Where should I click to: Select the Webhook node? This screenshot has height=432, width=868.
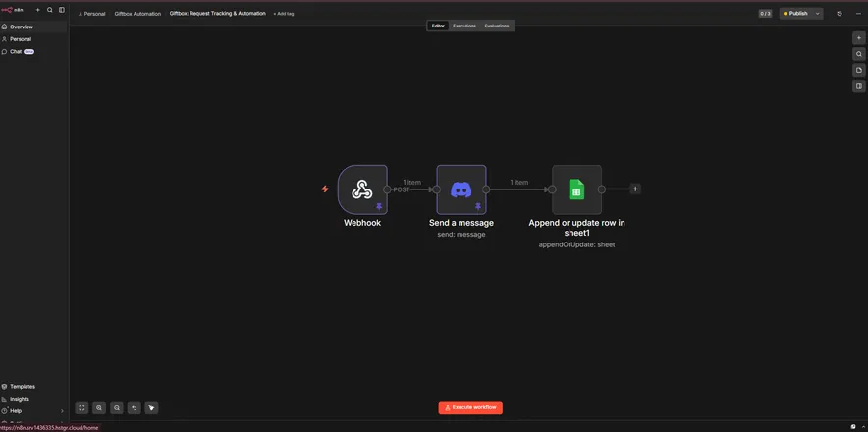point(362,189)
